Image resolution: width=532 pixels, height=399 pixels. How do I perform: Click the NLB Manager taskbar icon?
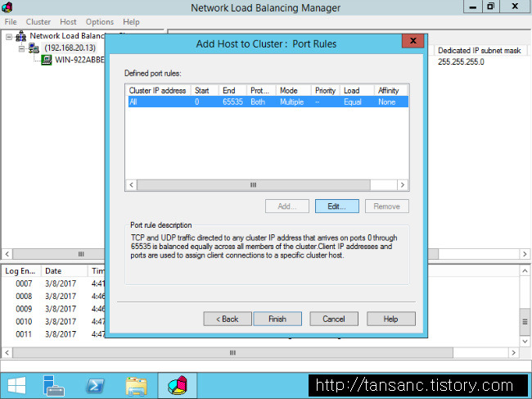pyautogui.click(x=178, y=386)
